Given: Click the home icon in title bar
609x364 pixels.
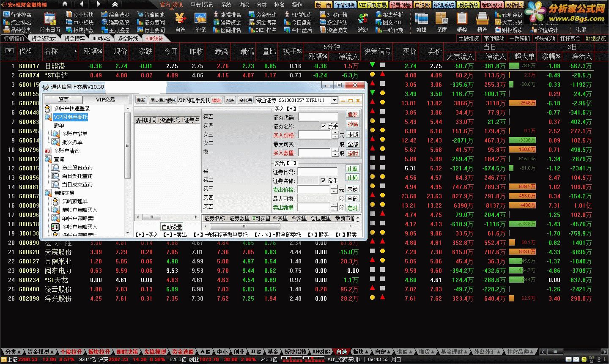Looking at the screenshot, I should pyautogui.click(x=65, y=4).
